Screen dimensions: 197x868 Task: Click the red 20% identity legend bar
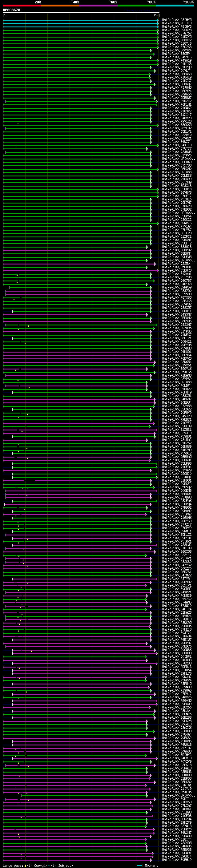(x=22, y=6)
